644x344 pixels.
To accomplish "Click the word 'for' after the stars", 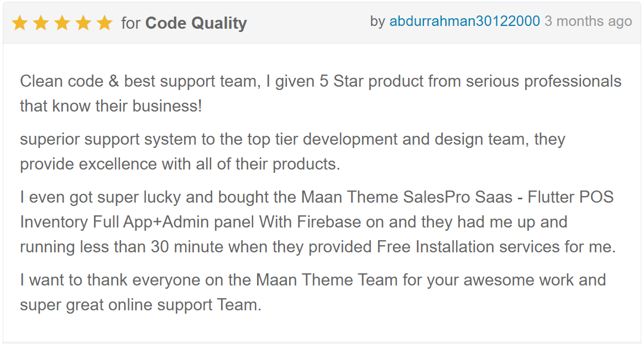I will point(131,23).
